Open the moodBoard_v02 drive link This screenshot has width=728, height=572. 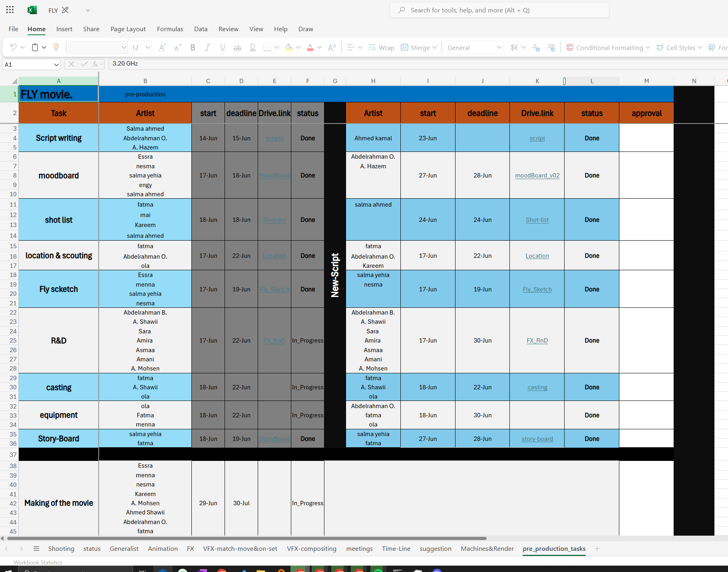coord(537,175)
